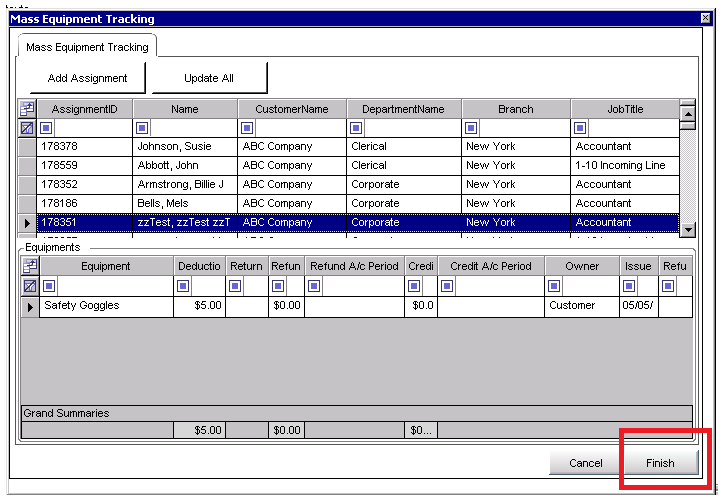Select the 'Armstrong, Billie J' cell
The height and width of the screenshot is (500, 725).
pos(185,185)
